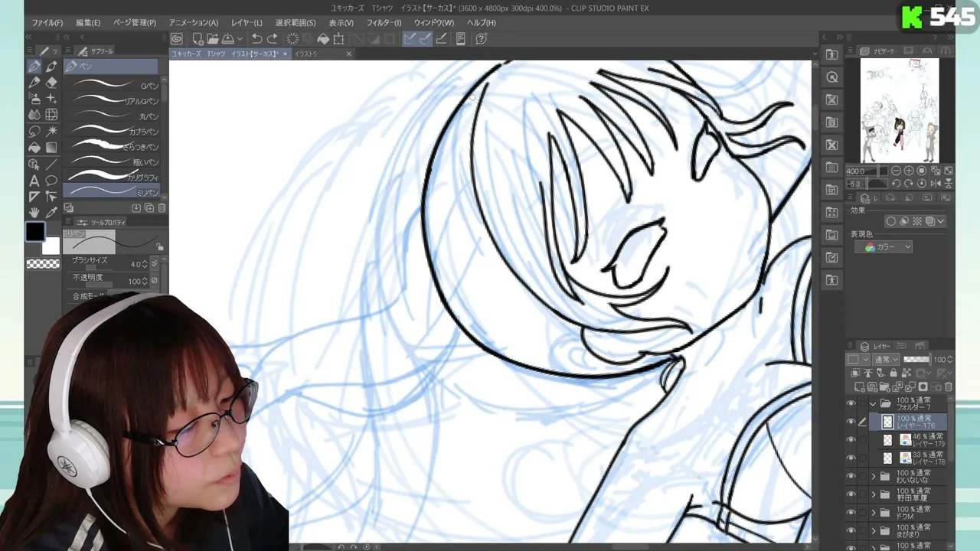The width and height of the screenshot is (980, 551).
Task: Select the Pen tool in the tool palette
Action: click(34, 67)
